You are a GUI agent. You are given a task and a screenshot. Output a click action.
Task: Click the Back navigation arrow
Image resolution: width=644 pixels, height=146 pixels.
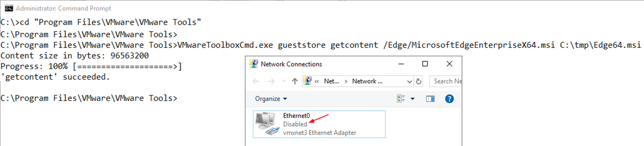click(x=256, y=81)
